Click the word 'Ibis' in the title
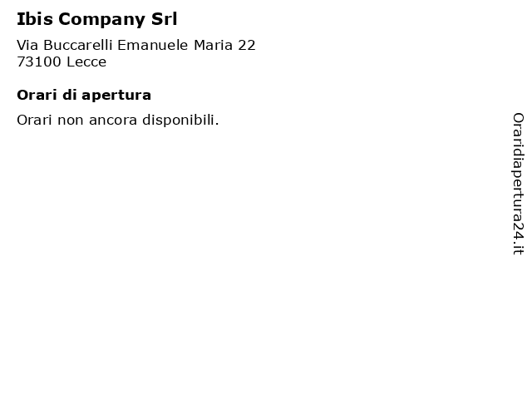The image size is (532, 399). click(35, 19)
